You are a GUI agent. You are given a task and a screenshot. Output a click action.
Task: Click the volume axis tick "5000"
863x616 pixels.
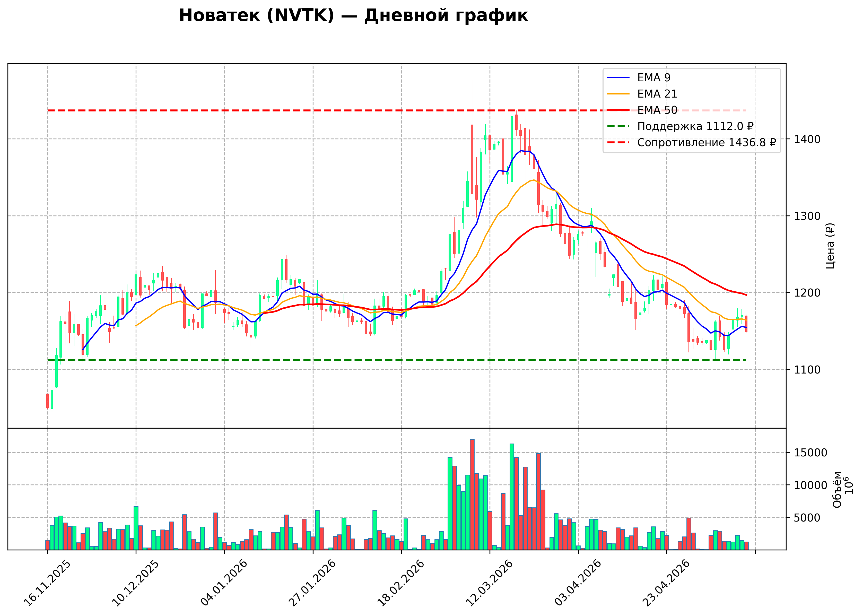coord(808,518)
